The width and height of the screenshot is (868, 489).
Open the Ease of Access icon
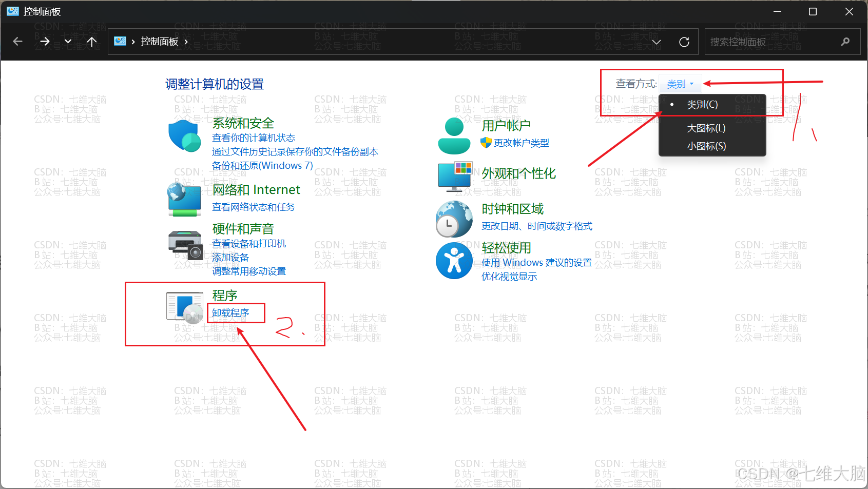454,261
